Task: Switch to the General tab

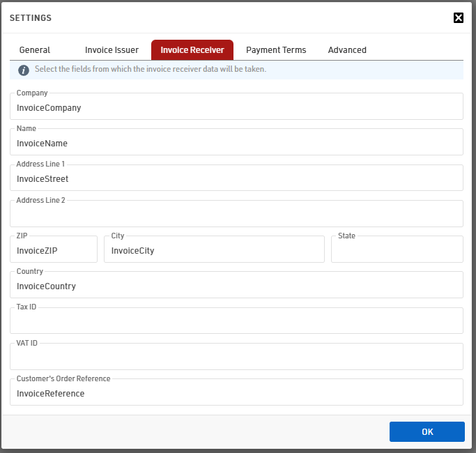Action: pos(35,50)
